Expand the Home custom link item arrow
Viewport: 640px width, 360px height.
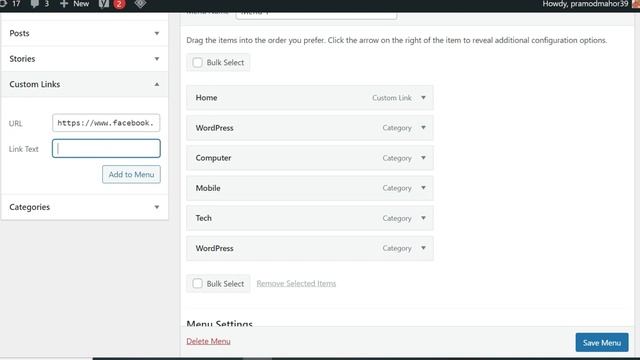pyautogui.click(x=423, y=98)
